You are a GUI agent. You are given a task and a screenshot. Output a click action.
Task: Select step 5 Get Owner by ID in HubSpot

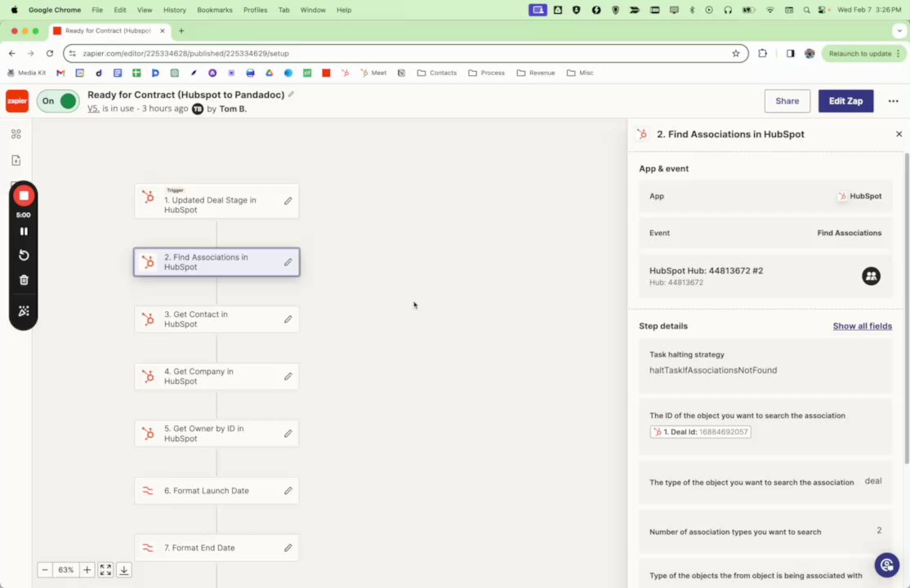(x=216, y=434)
